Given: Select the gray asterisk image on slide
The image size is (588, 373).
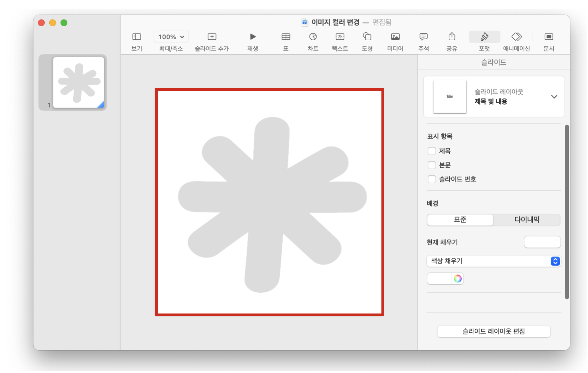Looking at the screenshot, I should pyautogui.click(x=272, y=204).
